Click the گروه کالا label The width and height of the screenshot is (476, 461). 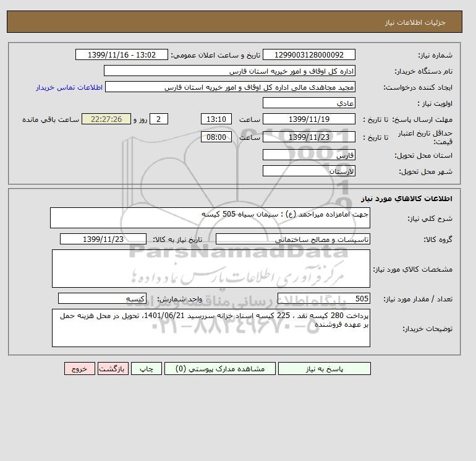[438, 239]
